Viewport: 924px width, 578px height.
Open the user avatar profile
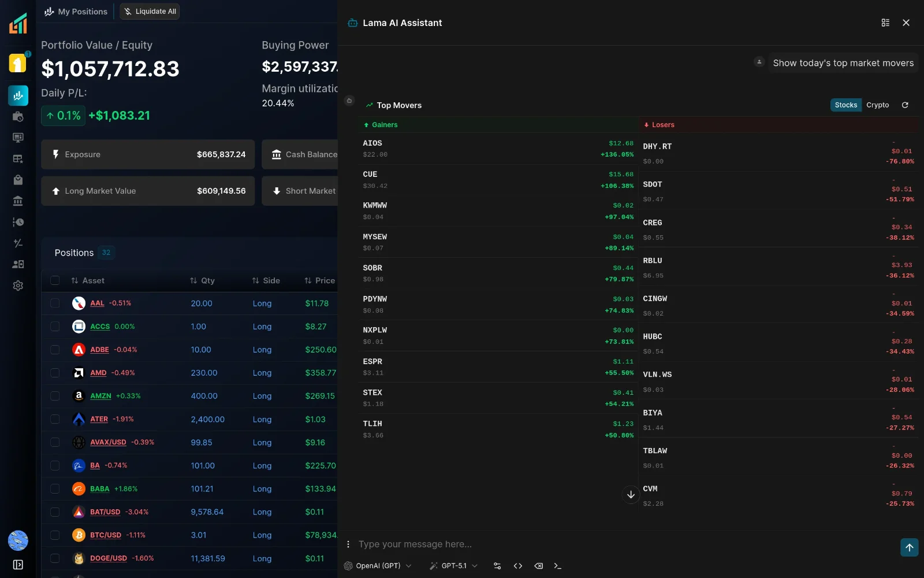(18, 540)
